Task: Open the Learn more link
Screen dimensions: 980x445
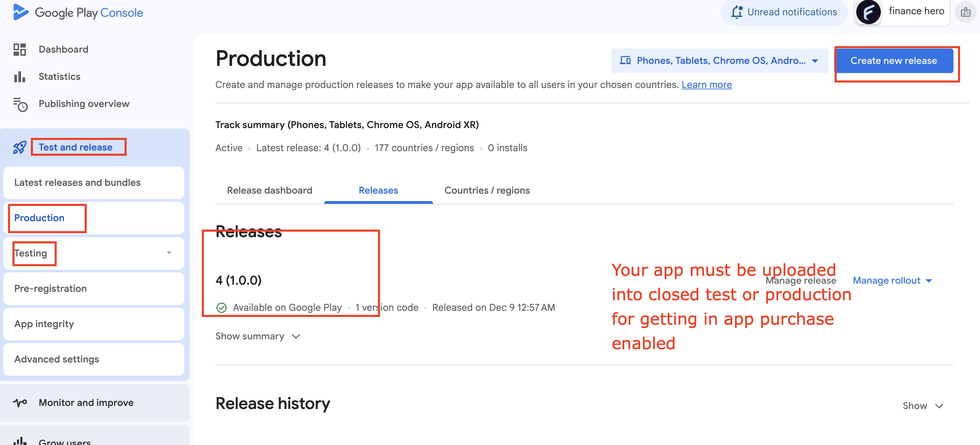Action: point(707,85)
